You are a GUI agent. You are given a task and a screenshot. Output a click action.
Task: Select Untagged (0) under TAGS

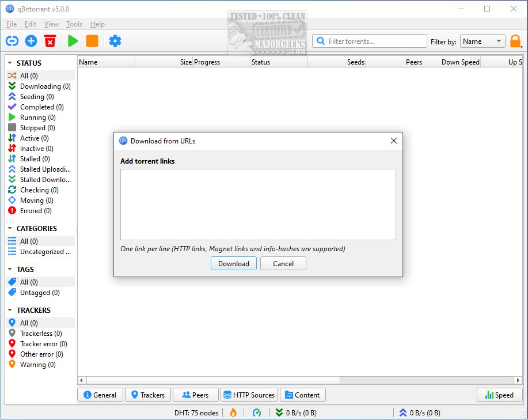tap(40, 293)
